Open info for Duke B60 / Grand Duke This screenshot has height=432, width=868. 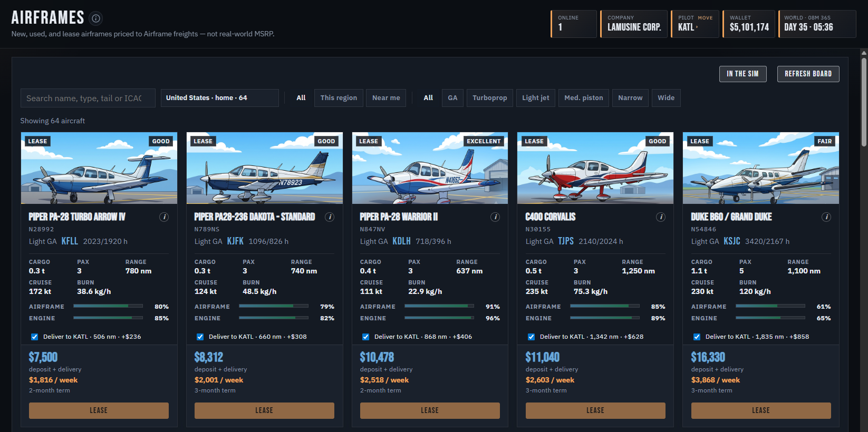[x=826, y=217]
